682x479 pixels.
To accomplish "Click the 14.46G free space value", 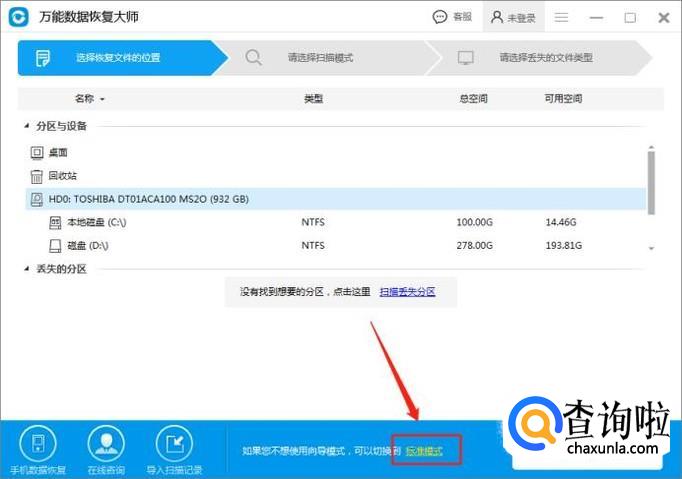I will (561, 222).
